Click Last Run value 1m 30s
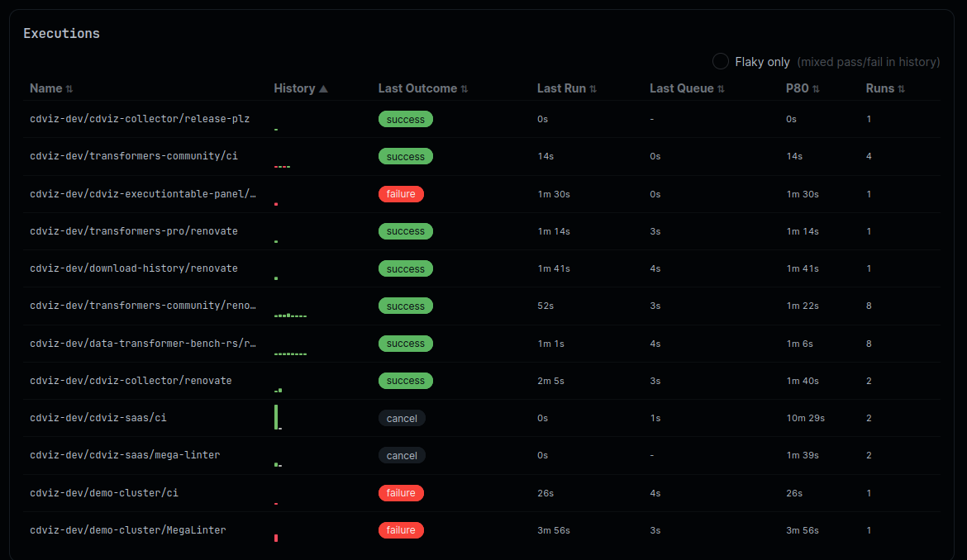The image size is (967, 560). tap(554, 194)
